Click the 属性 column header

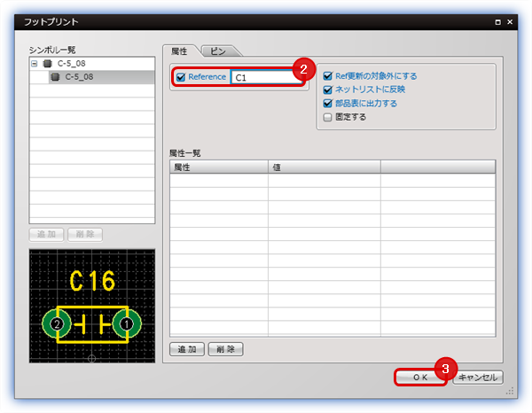[x=219, y=168]
